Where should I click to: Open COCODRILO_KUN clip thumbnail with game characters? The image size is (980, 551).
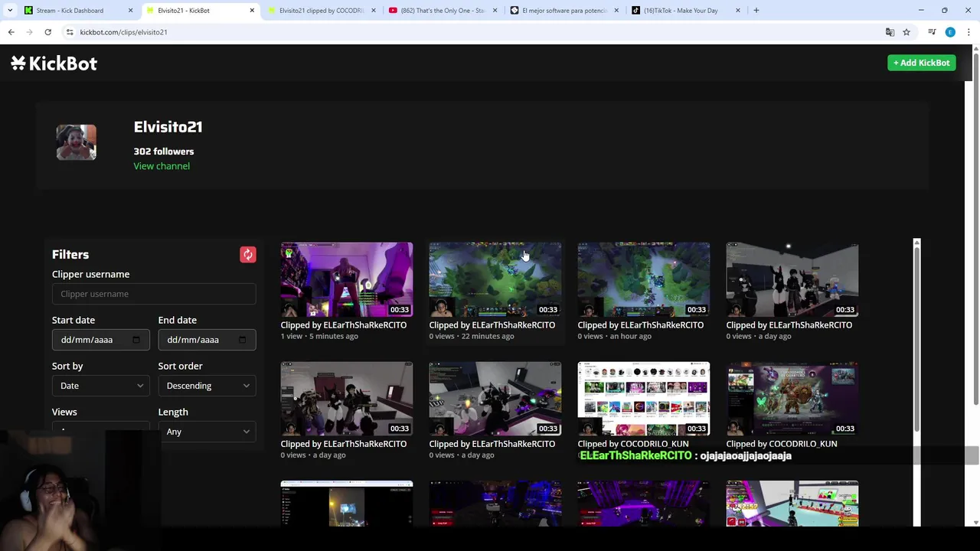tap(792, 399)
